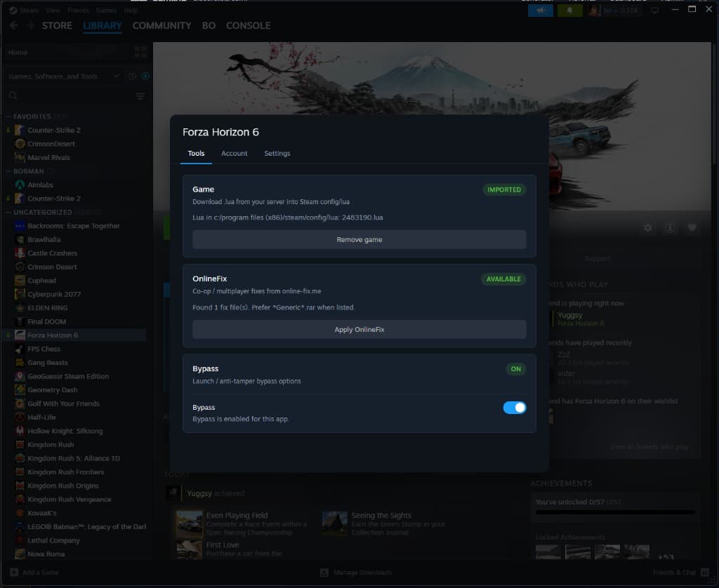The width and height of the screenshot is (719, 588).
Task: Click the game settings gear icon
Action: tap(647, 228)
